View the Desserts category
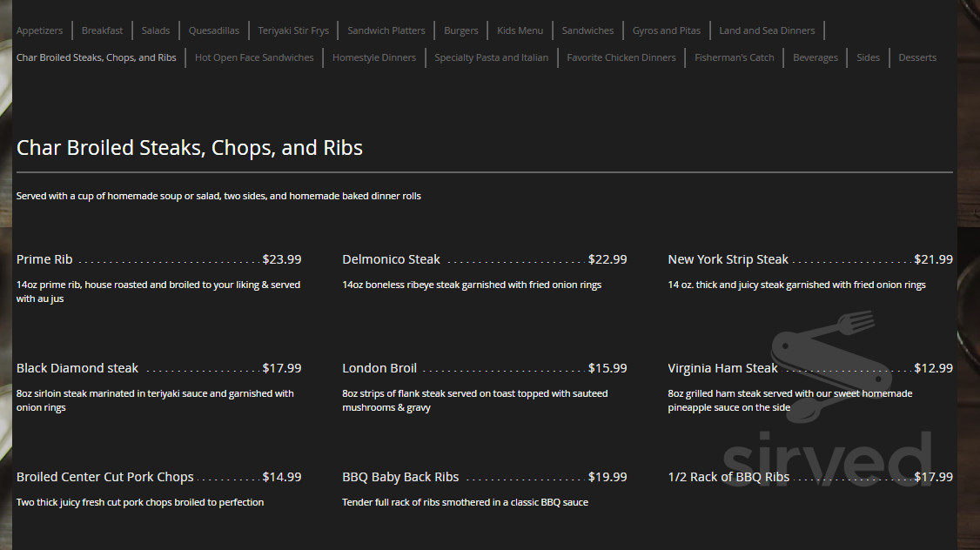Viewport: 980px width, 550px height. (917, 57)
